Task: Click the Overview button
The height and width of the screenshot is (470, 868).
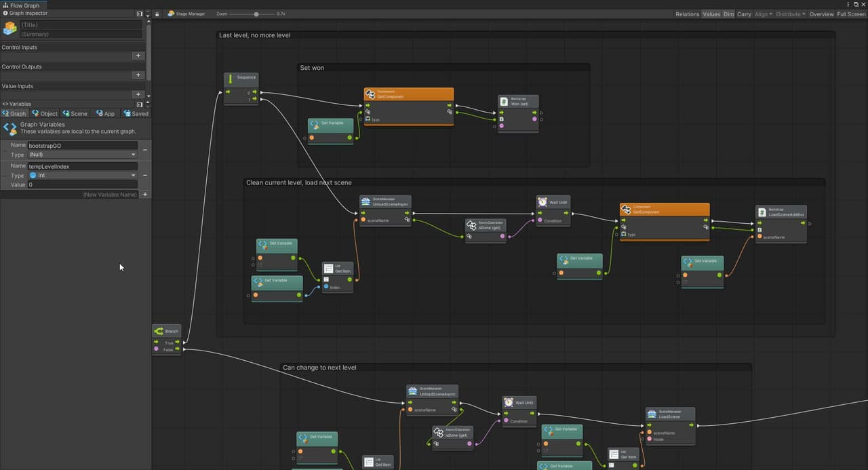Action: pyautogui.click(x=821, y=14)
